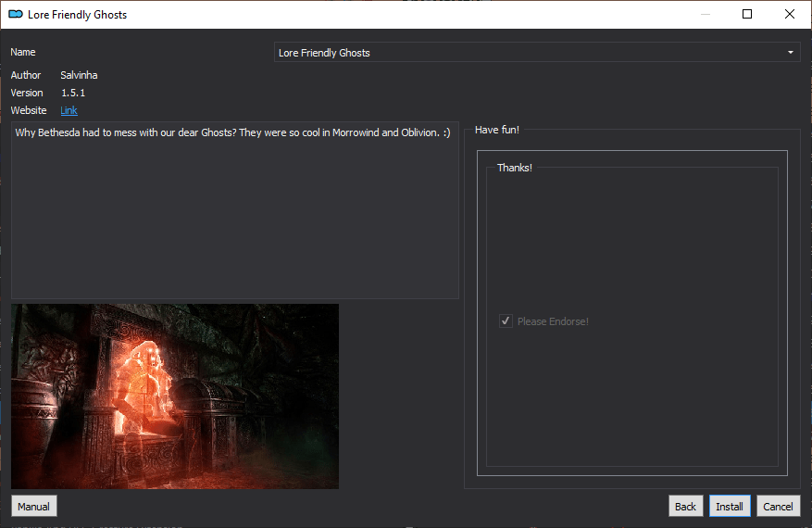812x528 pixels.
Task: Click the ghost screenshot preview image
Action: pos(175,396)
